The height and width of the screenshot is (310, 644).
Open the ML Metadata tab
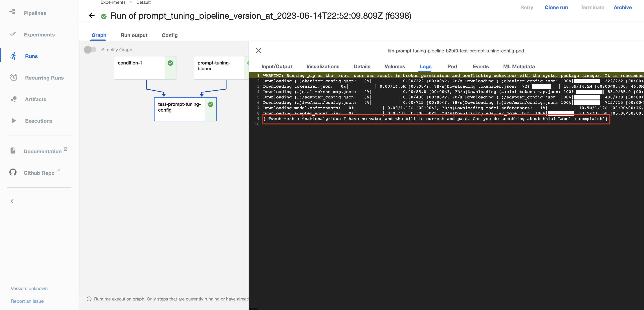coord(519,66)
